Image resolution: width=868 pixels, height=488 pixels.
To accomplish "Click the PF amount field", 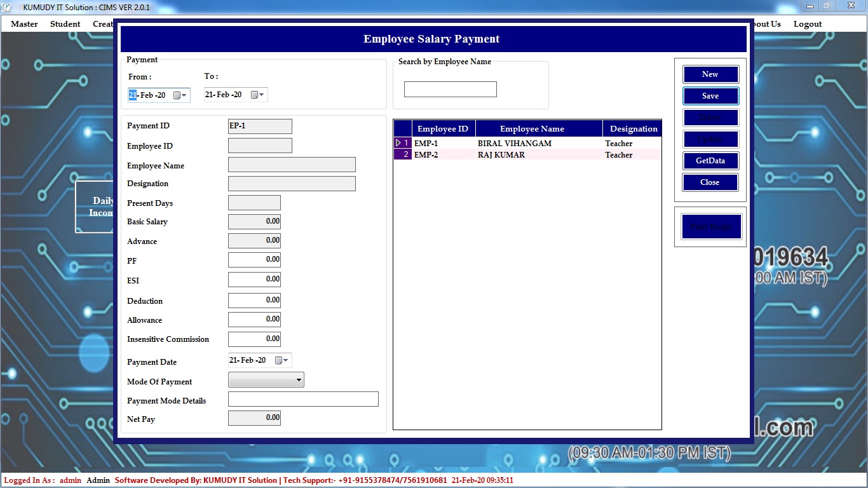I will (x=254, y=259).
